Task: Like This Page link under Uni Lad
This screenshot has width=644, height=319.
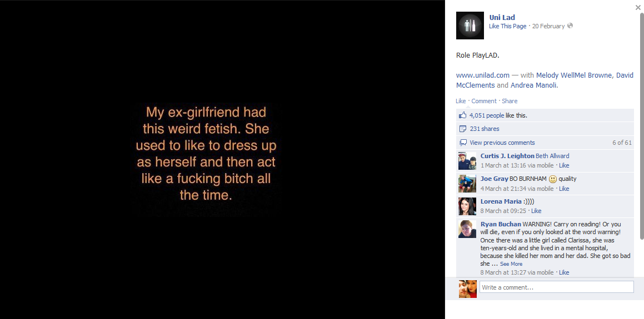Action: pyautogui.click(x=507, y=26)
